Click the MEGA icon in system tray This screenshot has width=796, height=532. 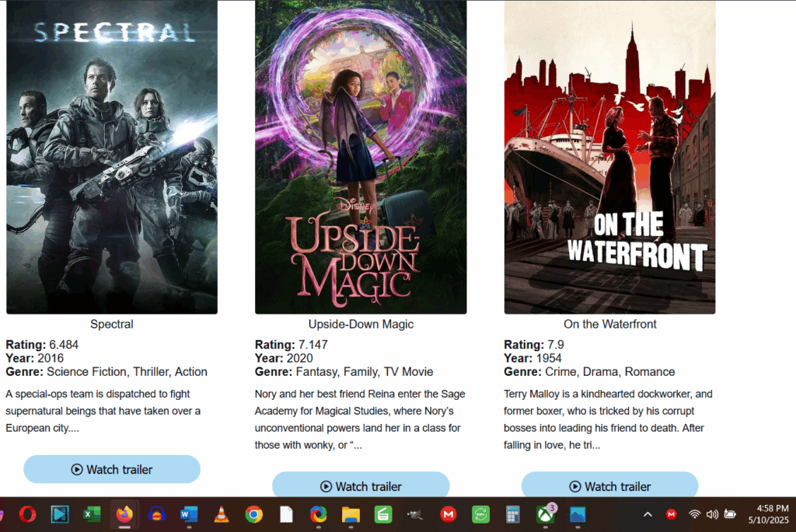tap(671, 514)
